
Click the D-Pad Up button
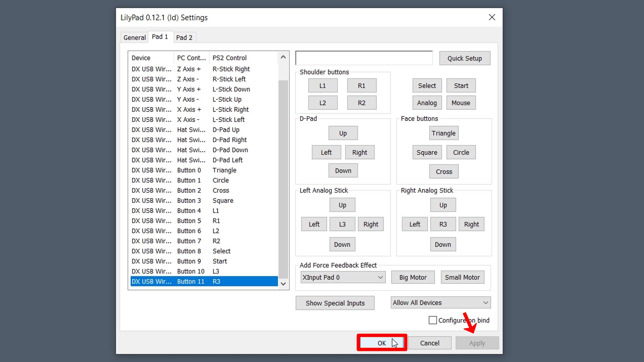pyautogui.click(x=343, y=133)
